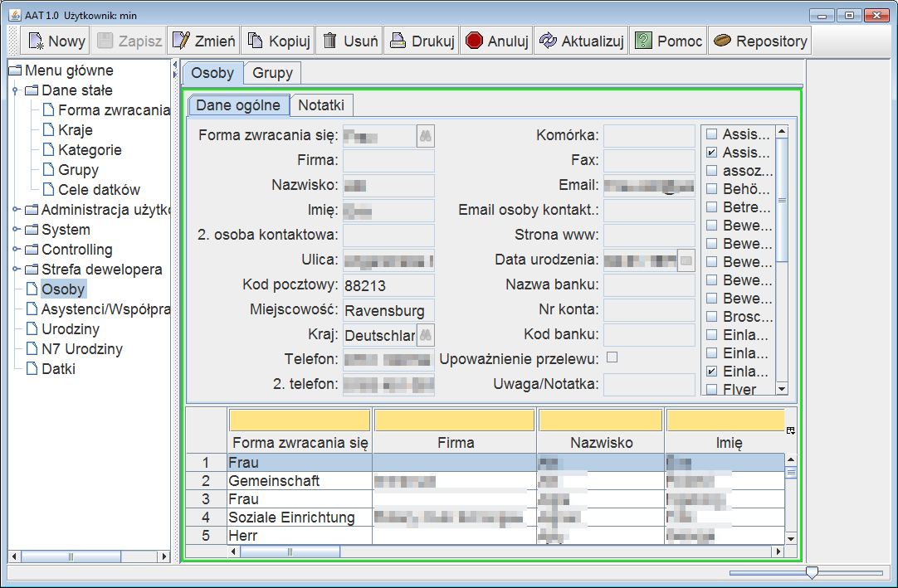The image size is (898, 588).
Task: Expand the Administracja użytkowników node
Action: click(x=16, y=210)
